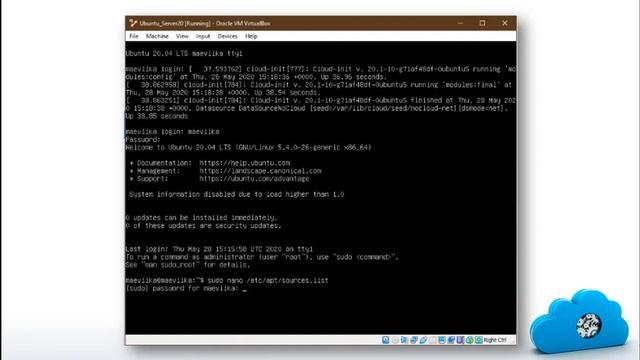The height and width of the screenshot is (360, 640).
Task: Click the hard disk activity icon in status bar
Action: tap(385, 340)
